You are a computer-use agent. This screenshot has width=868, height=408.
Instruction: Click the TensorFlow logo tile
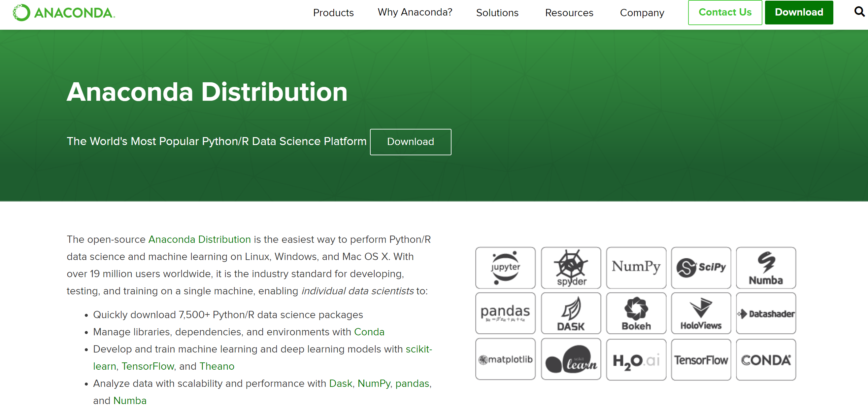[701, 359]
